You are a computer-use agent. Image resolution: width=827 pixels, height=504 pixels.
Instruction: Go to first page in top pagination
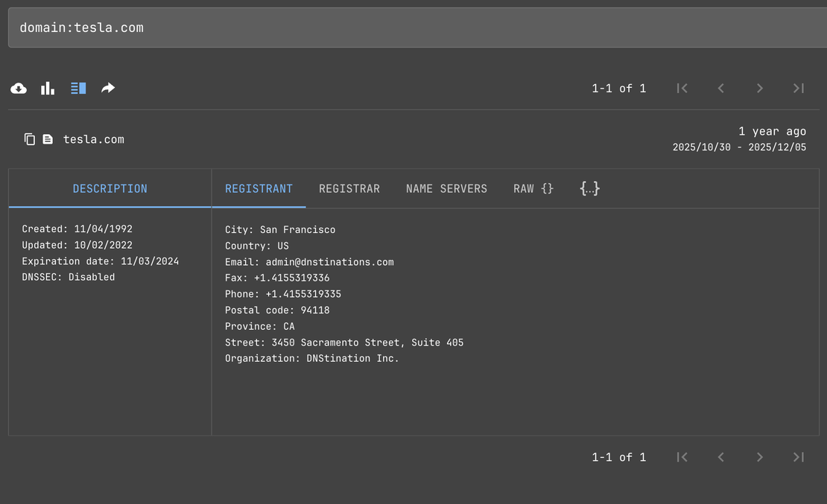pyautogui.click(x=682, y=89)
